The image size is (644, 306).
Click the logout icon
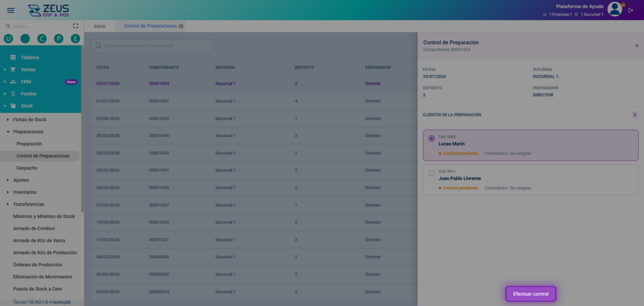pyautogui.click(x=631, y=10)
